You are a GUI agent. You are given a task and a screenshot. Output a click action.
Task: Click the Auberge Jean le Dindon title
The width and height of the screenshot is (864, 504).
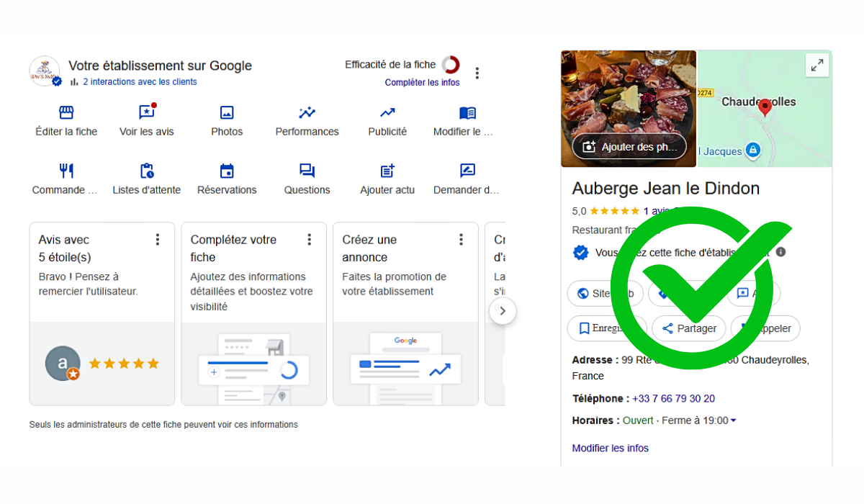(x=666, y=189)
